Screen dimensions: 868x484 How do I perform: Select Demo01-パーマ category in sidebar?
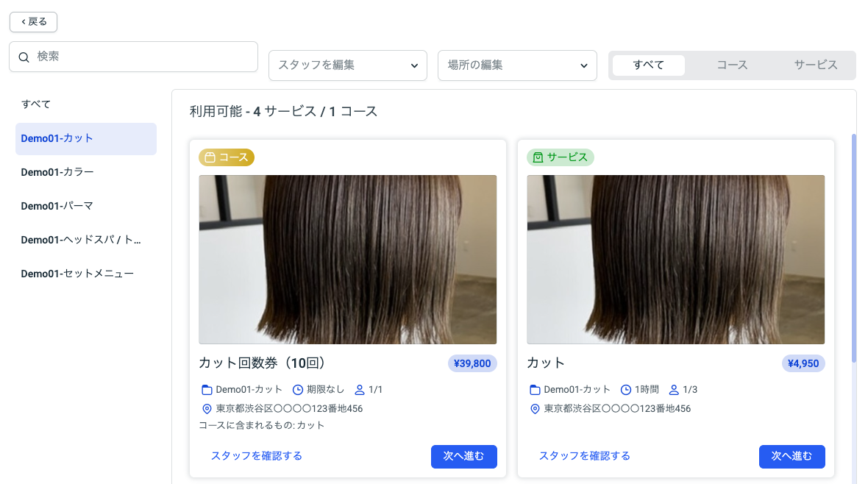[x=86, y=206]
